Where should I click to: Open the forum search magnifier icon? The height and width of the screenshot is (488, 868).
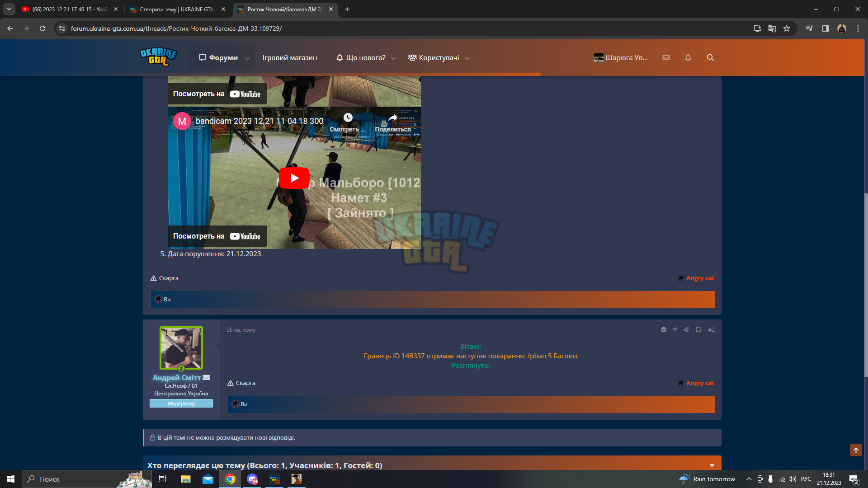710,58
